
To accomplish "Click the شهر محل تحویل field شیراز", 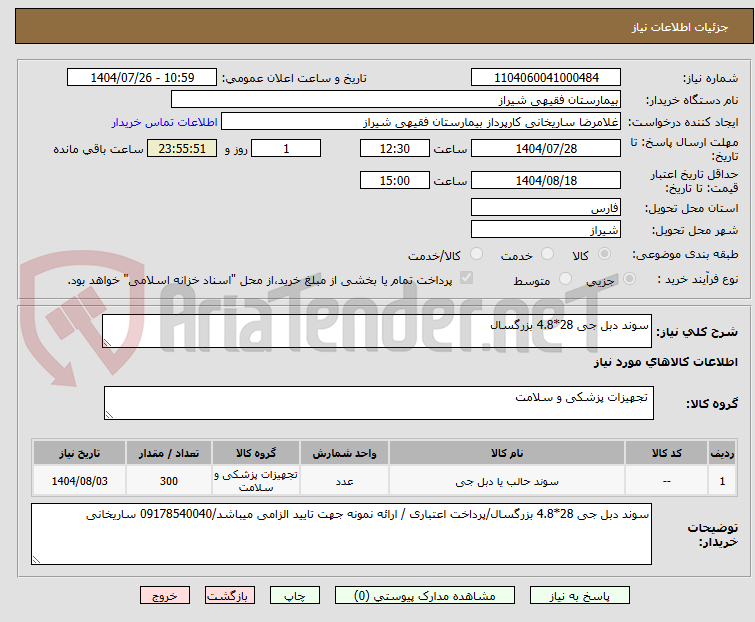I will 546,230.
